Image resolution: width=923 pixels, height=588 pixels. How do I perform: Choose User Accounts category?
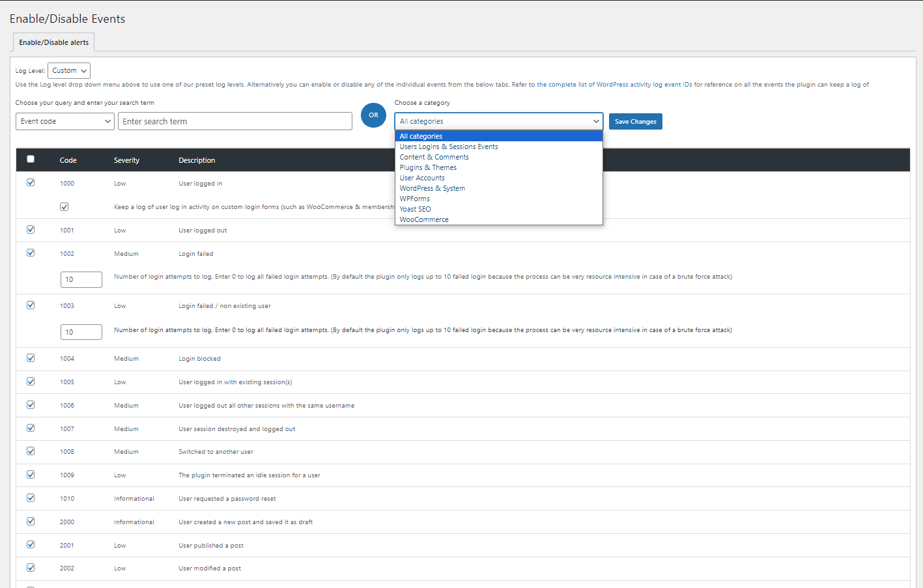click(499, 178)
